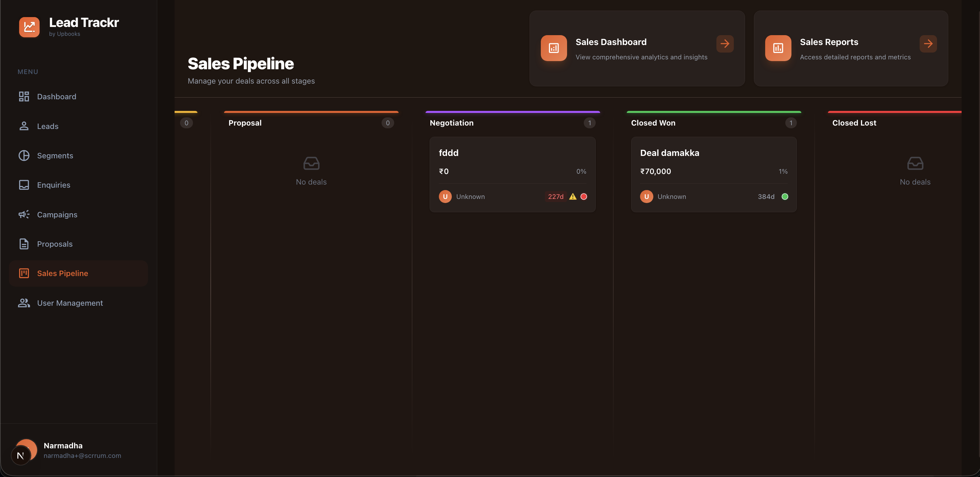Click the Lead Trackr logo icon
This screenshot has height=477, width=980.
(29, 27)
